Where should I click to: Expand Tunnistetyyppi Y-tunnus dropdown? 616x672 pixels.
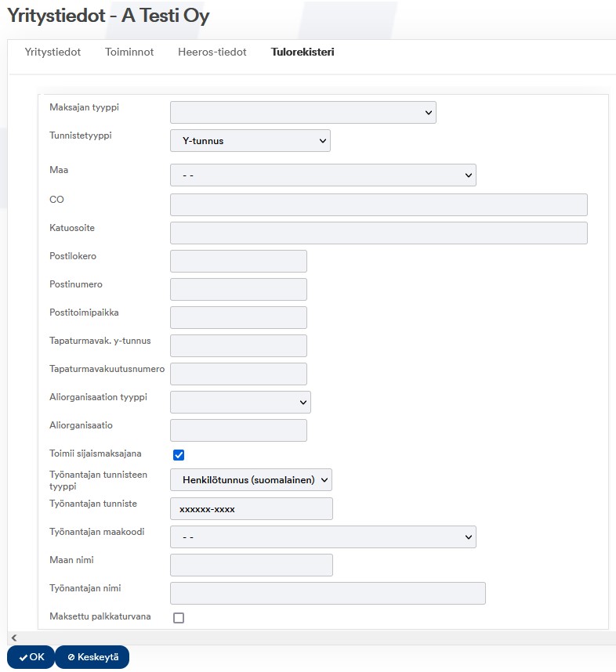250,140
